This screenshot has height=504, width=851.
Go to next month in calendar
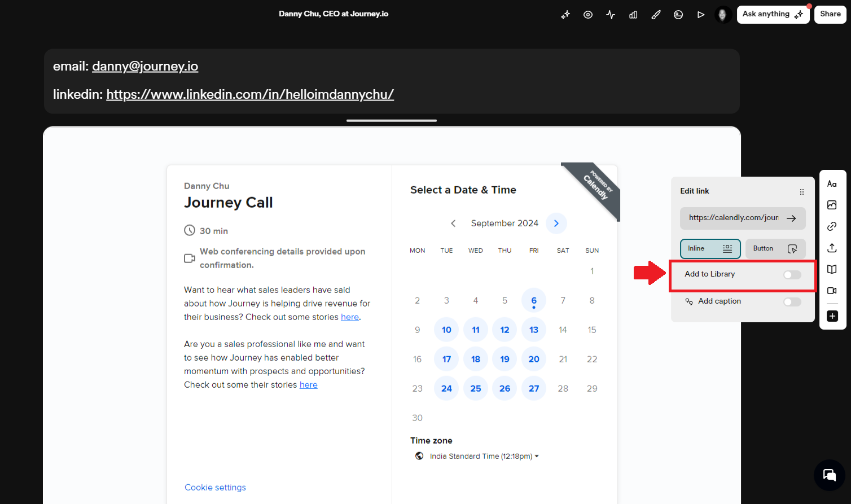pyautogui.click(x=556, y=223)
